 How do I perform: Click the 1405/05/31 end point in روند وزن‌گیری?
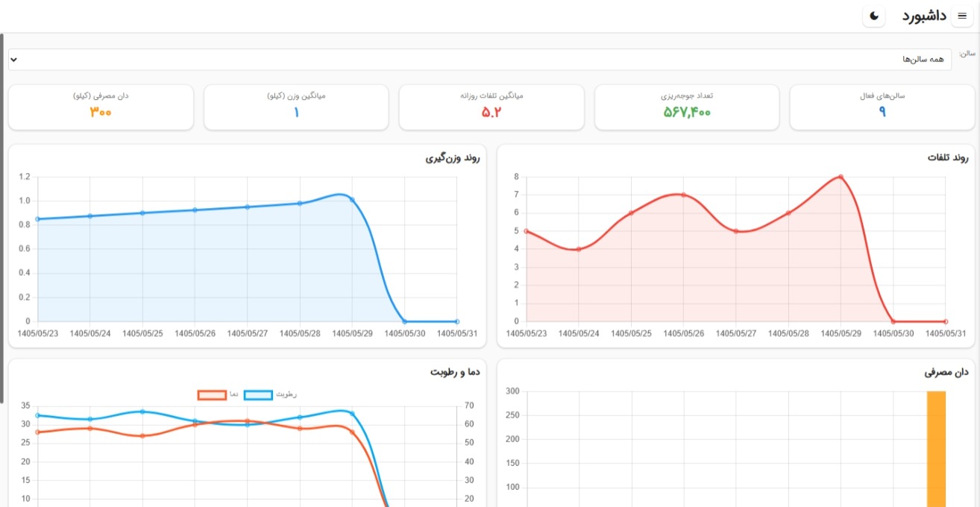(456, 321)
